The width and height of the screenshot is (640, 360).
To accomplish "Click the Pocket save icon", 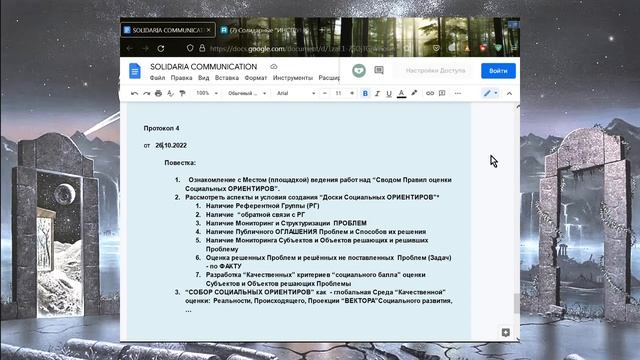I will (x=436, y=48).
